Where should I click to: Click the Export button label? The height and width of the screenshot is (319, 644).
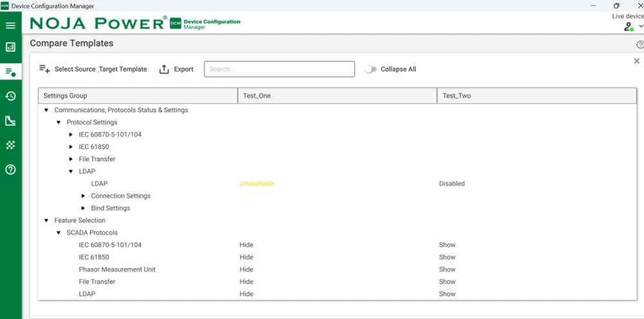184,69
